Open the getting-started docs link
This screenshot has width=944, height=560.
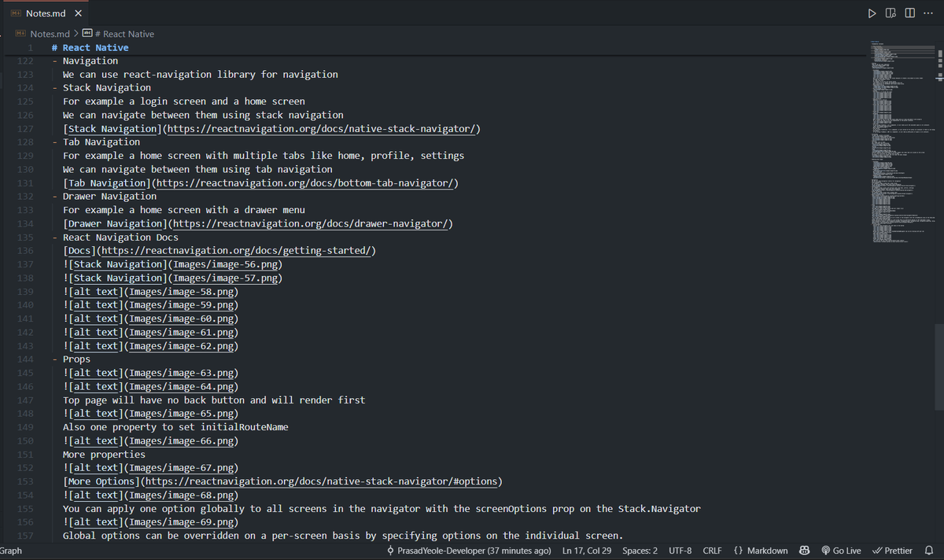(x=238, y=251)
